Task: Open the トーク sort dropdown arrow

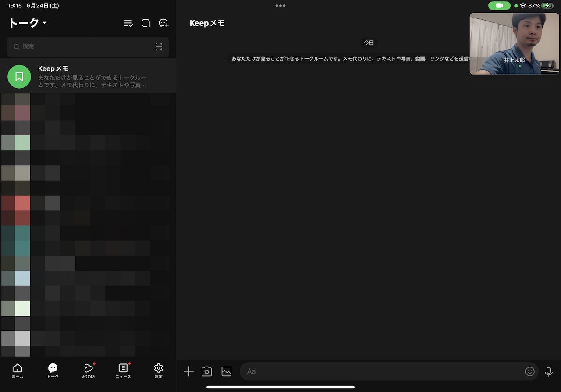Action: click(x=45, y=23)
